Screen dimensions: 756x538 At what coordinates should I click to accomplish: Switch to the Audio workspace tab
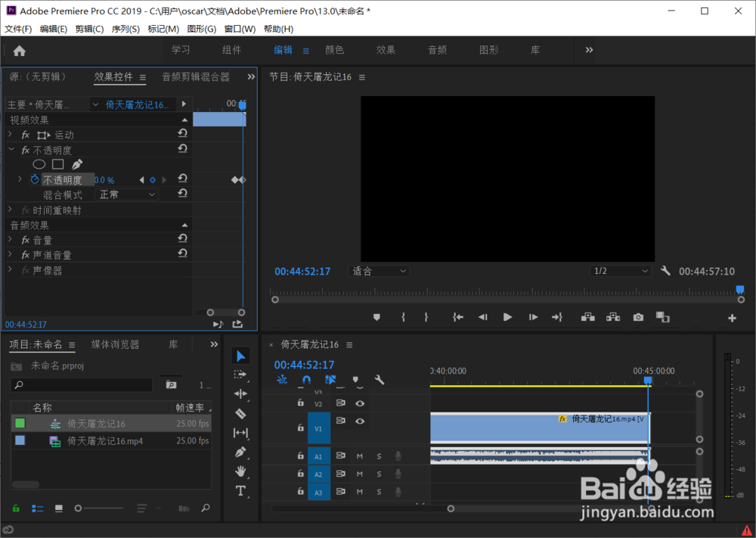click(x=437, y=50)
